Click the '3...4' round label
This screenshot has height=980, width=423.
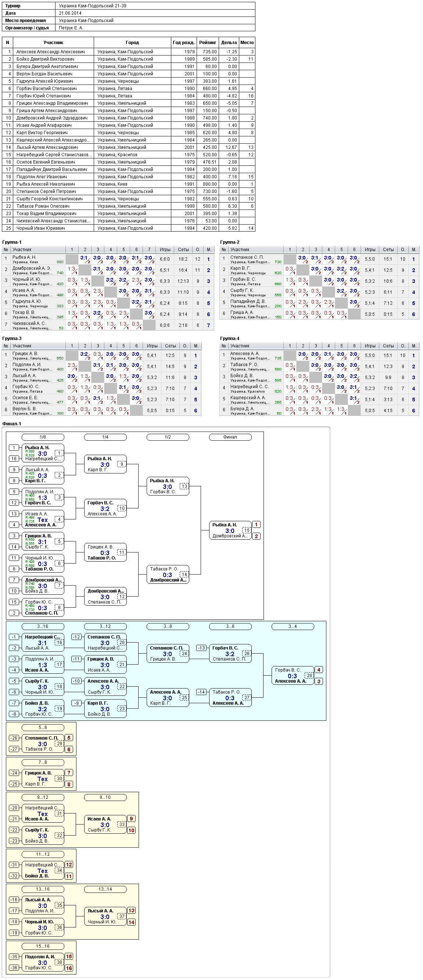tap(293, 627)
